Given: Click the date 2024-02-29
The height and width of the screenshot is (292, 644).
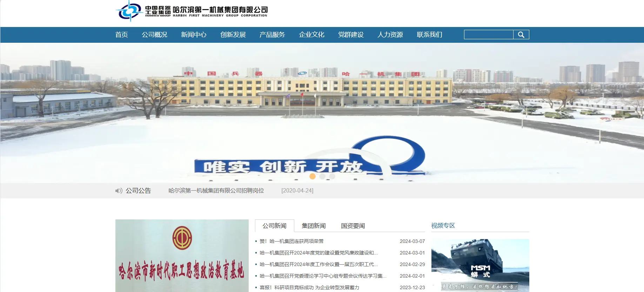Looking at the screenshot, I should click(x=412, y=264).
